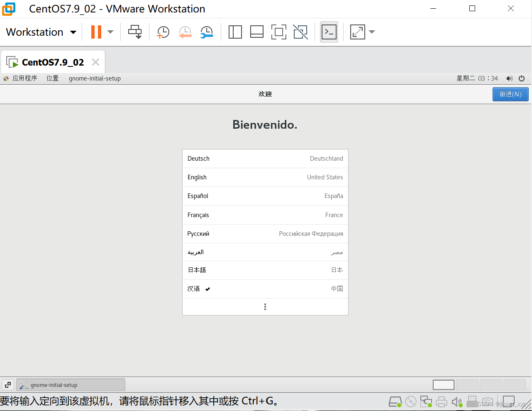Click the hard disk status icon

395,401
